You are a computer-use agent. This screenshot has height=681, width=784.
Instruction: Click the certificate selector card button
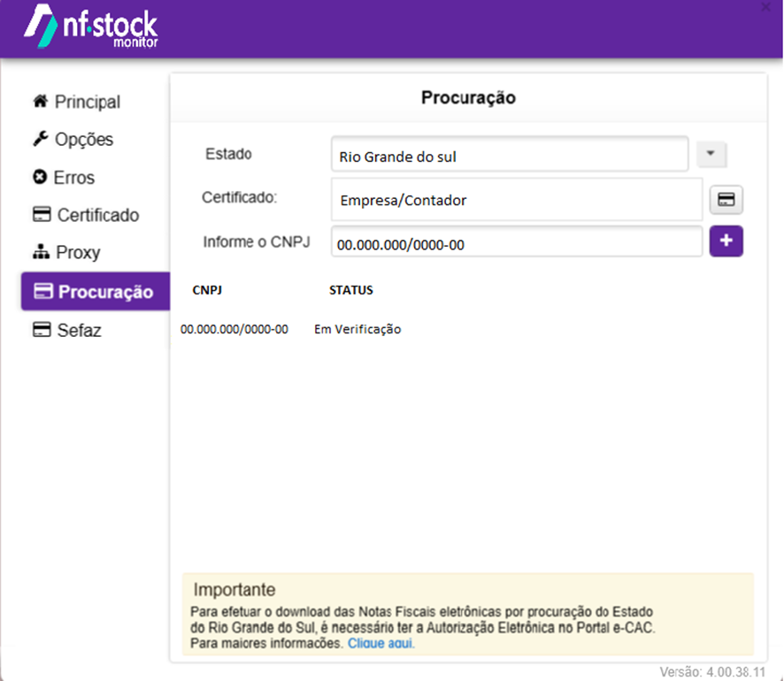[726, 200]
